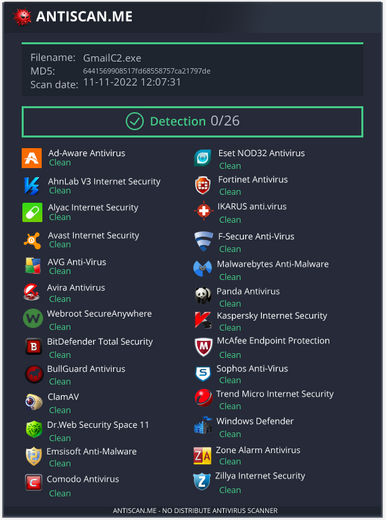Click Clean status under Windows Defender
Image resolution: width=386 pixels, height=520 pixels.
230,434
